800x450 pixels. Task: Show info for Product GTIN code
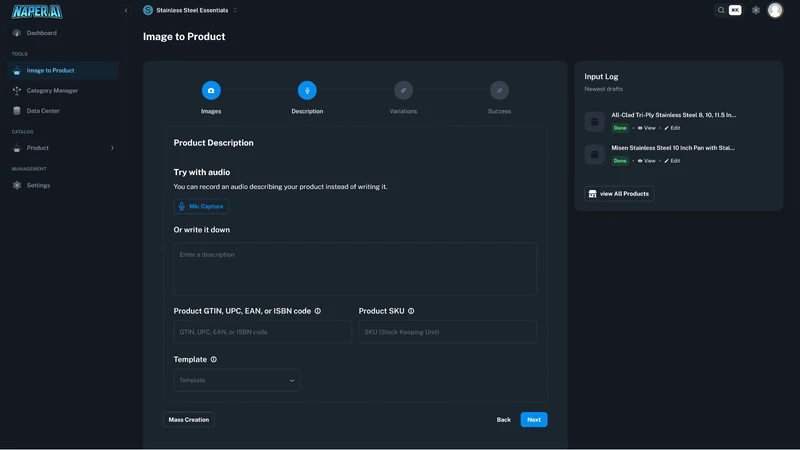[317, 311]
